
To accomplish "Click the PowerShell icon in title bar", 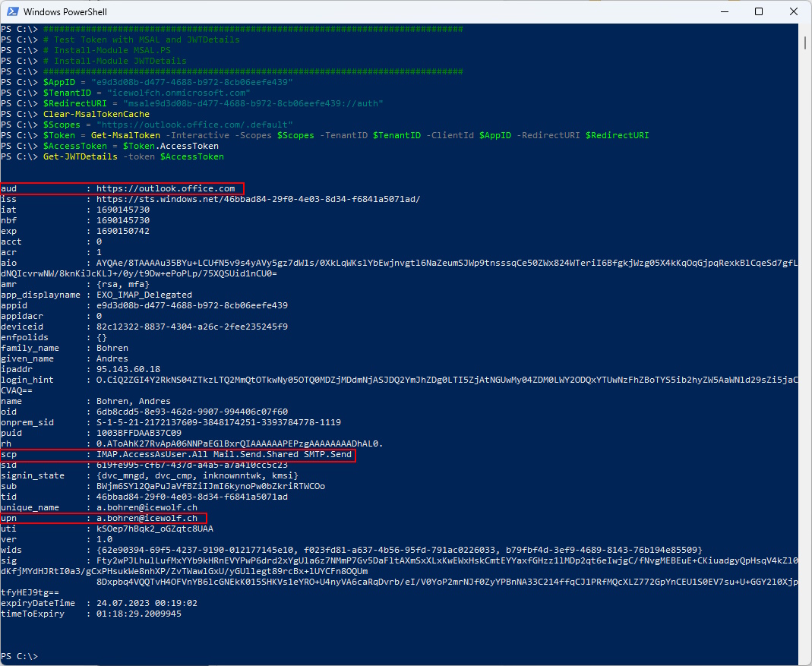I will (x=12, y=11).
